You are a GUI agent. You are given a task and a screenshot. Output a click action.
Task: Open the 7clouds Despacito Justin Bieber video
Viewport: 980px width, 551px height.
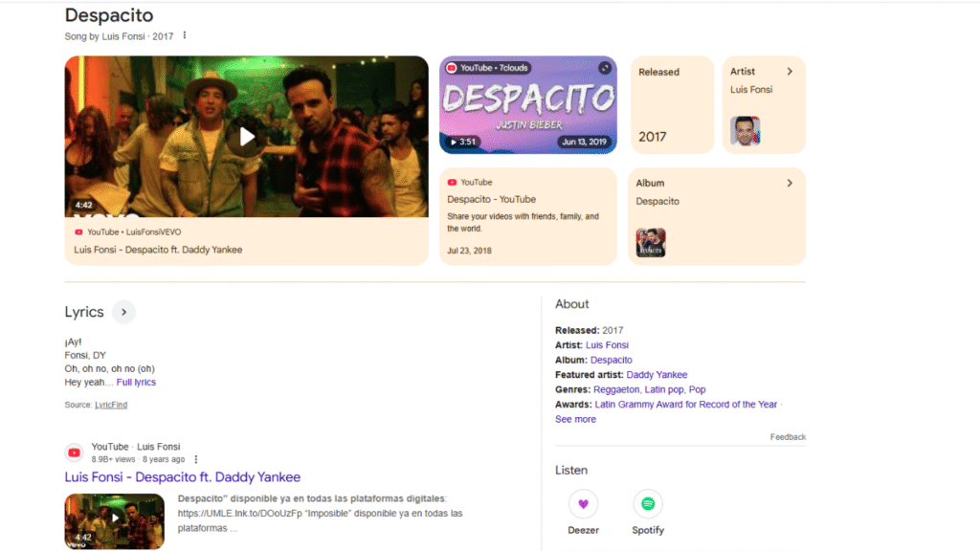tap(528, 105)
